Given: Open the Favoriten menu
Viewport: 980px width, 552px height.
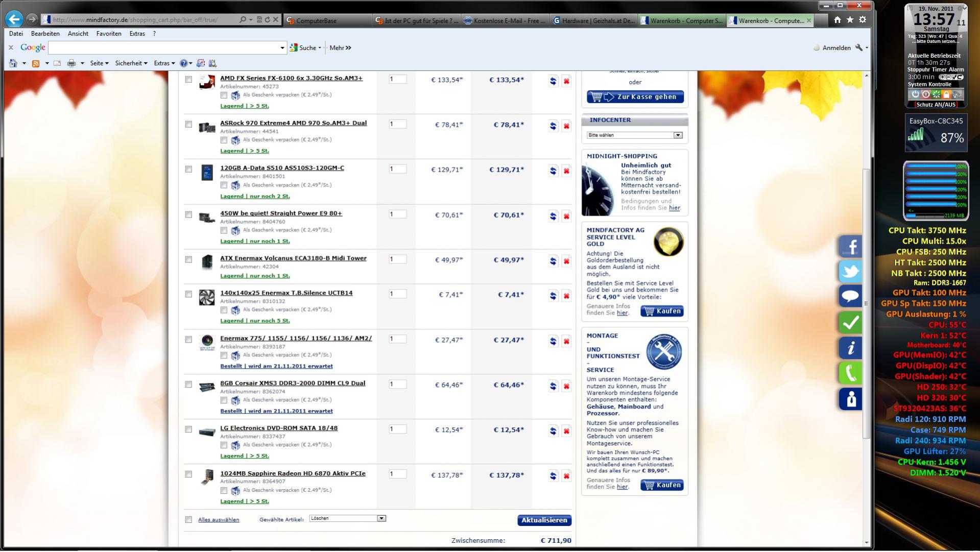Looking at the screenshot, I should pyautogui.click(x=109, y=34).
